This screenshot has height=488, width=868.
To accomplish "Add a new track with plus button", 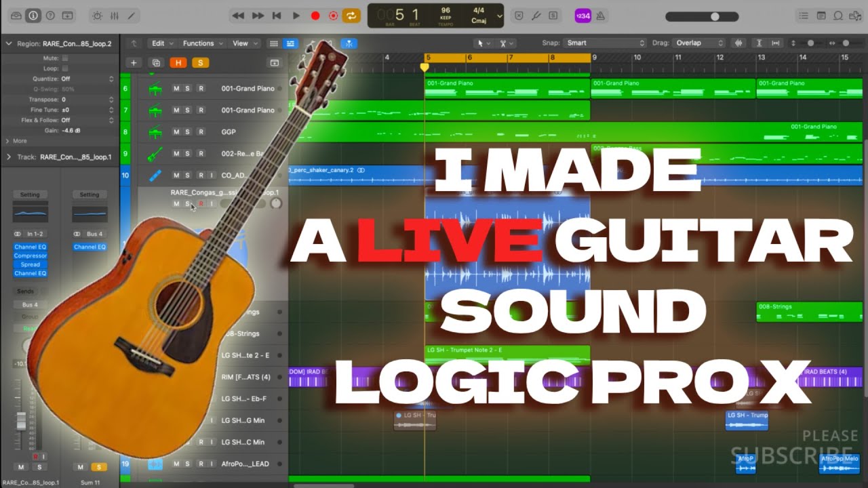I will click(134, 63).
